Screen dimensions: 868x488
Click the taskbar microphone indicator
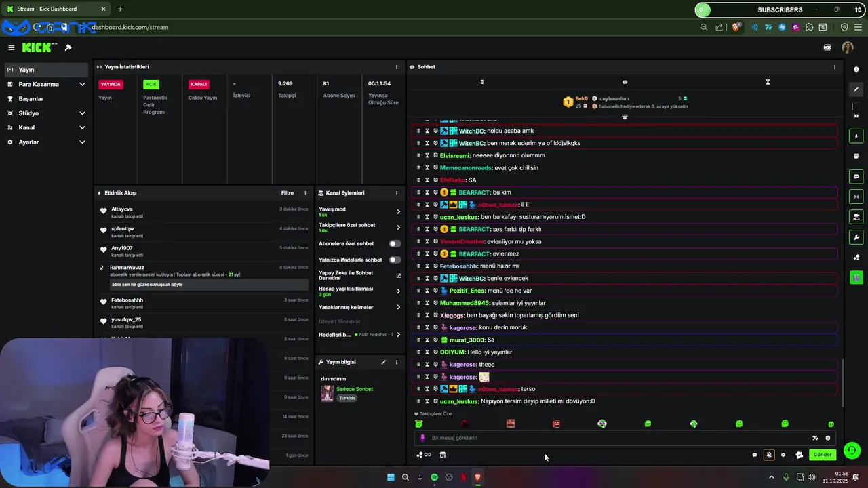786,477
